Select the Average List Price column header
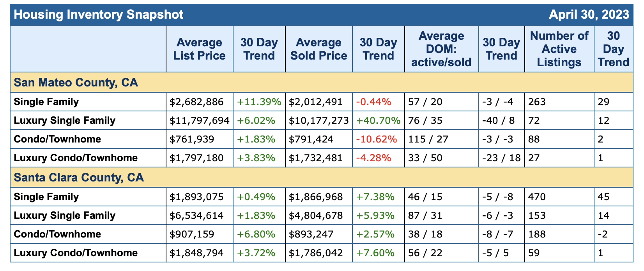This screenshot has width=644, height=271. click(199, 49)
